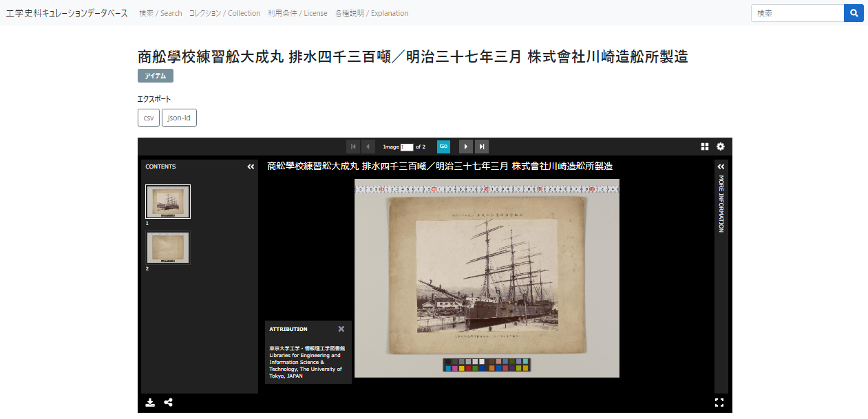Collapse the Contents panel

(251, 166)
